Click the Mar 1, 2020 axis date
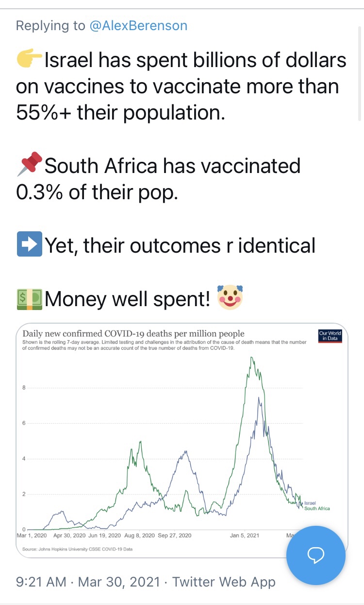Image resolution: width=364 pixels, height=605 pixels. (33, 536)
